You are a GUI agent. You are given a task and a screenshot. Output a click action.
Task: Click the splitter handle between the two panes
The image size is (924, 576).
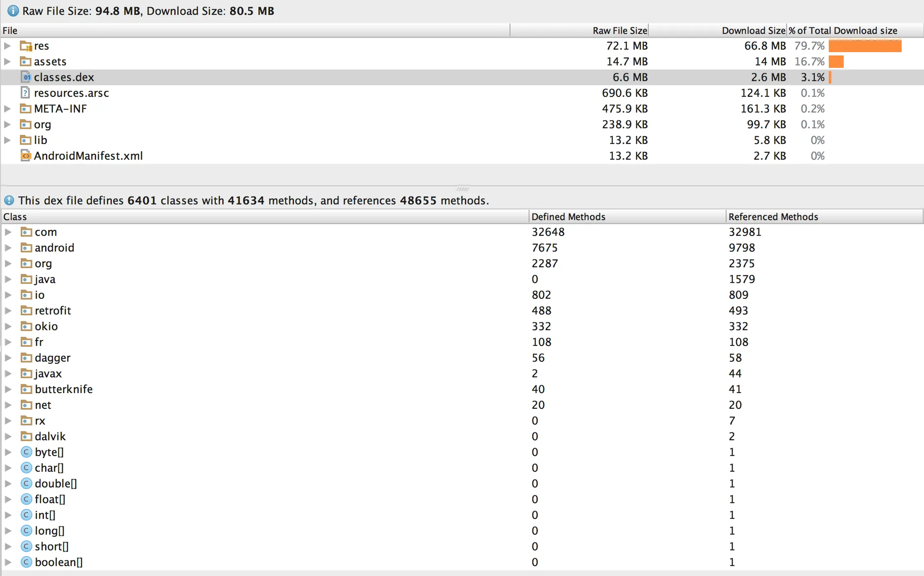pyautogui.click(x=462, y=189)
